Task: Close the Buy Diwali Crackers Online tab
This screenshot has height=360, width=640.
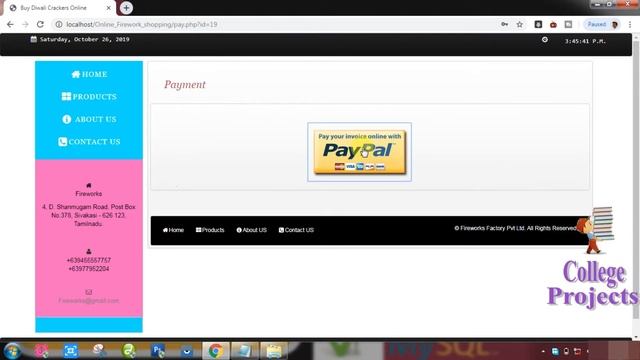Action: tap(109, 8)
